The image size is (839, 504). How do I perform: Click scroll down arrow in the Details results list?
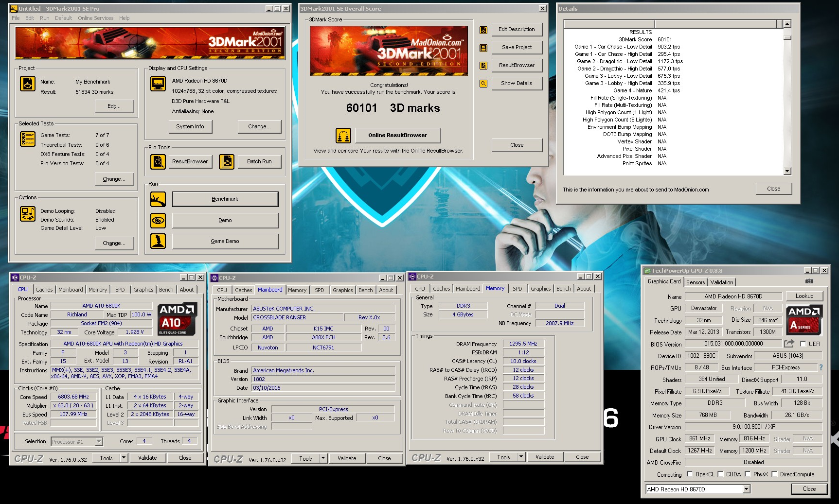click(787, 171)
